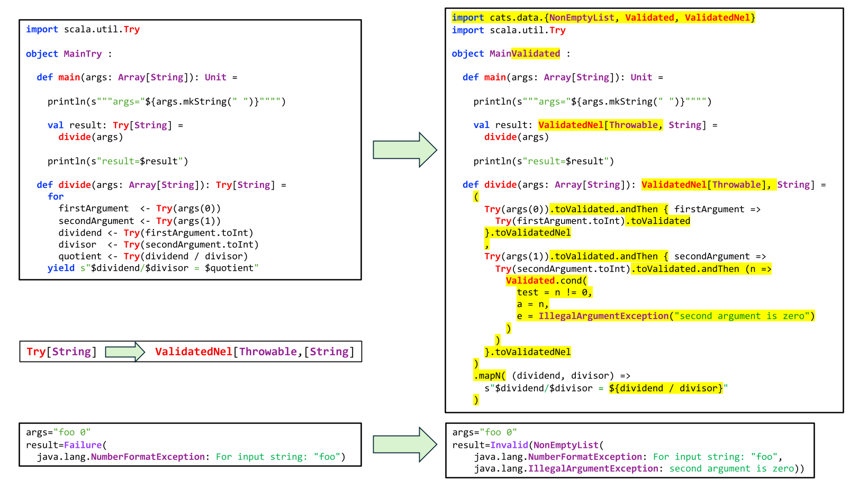
Task: Click the "yield" line ending with $quotient
Action: tap(153, 268)
